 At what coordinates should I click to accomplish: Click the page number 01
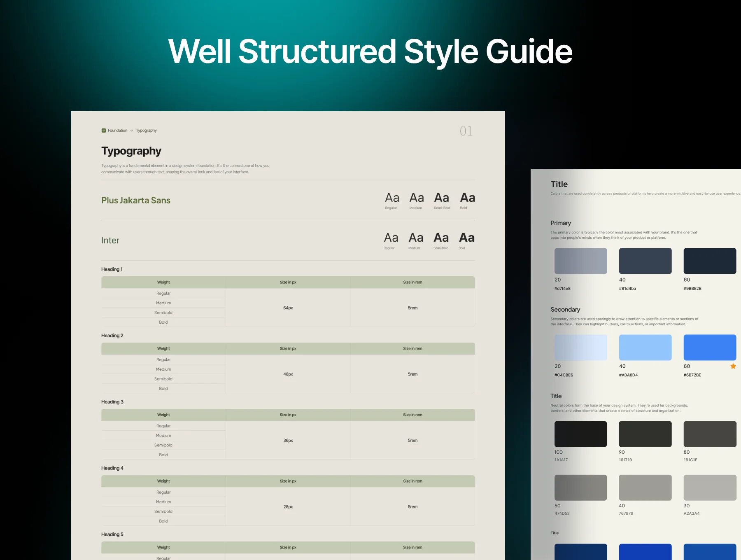tap(466, 131)
